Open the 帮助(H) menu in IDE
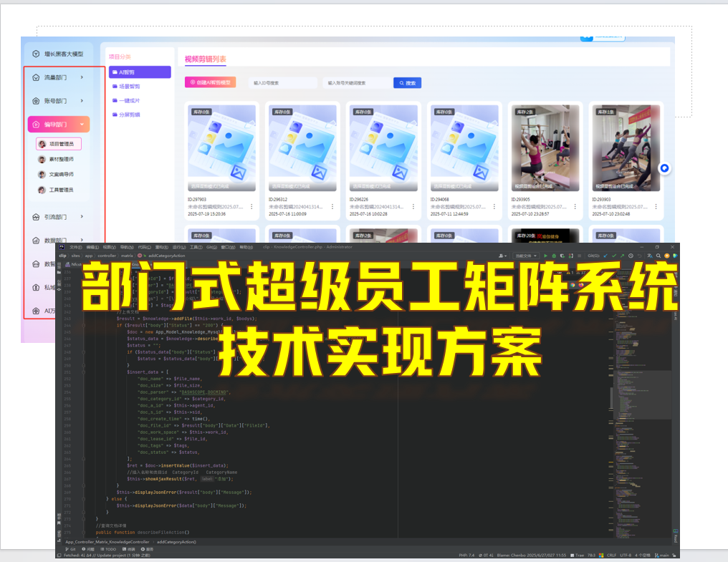The image size is (728, 562). (x=246, y=247)
